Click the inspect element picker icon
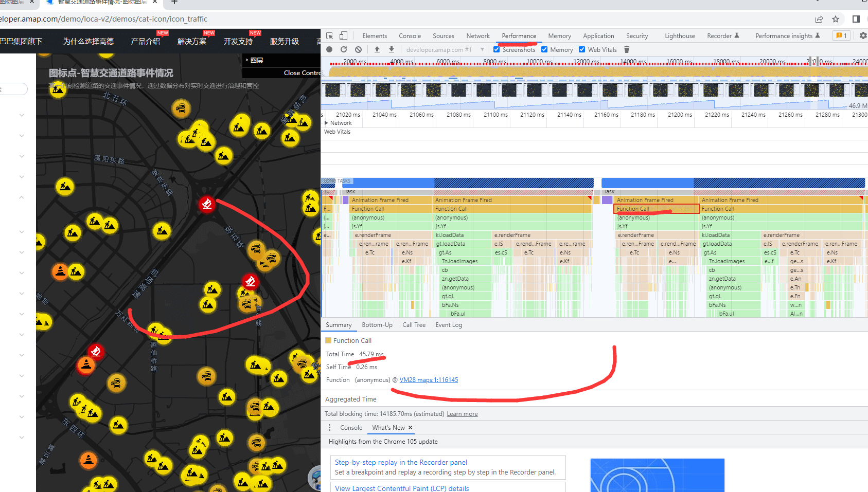Image resolution: width=868 pixels, height=492 pixels. point(330,36)
